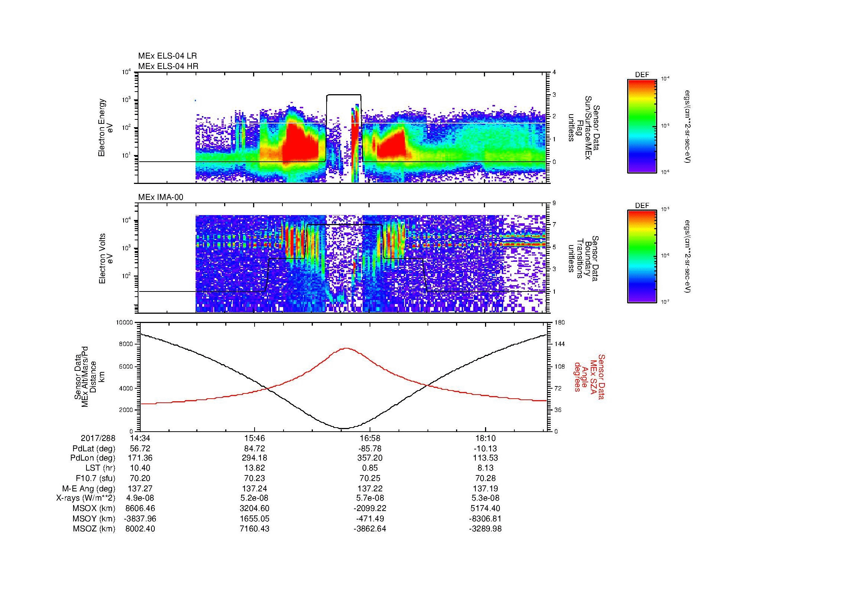Click the MSOY value -471.49
The image size is (868, 613).
coord(370,518)
